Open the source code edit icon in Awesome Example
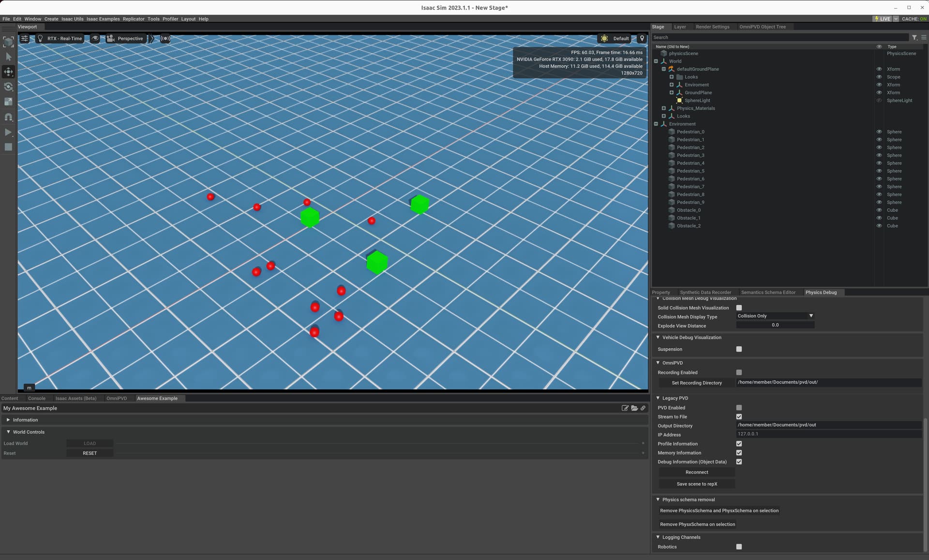 (x=625, y=408)
